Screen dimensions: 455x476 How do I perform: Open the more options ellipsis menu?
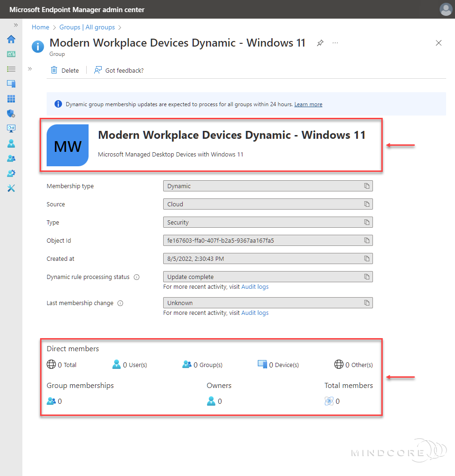[x=335, y=43]
